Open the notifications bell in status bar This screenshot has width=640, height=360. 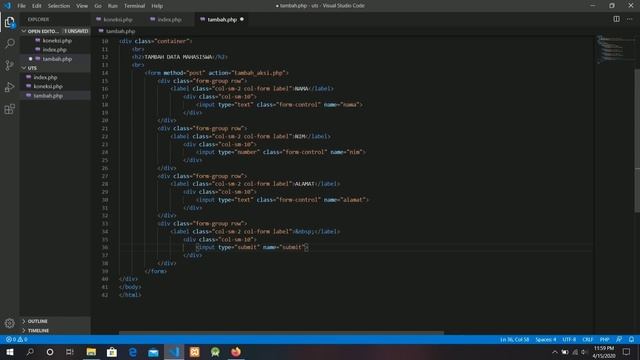(631, 339)
